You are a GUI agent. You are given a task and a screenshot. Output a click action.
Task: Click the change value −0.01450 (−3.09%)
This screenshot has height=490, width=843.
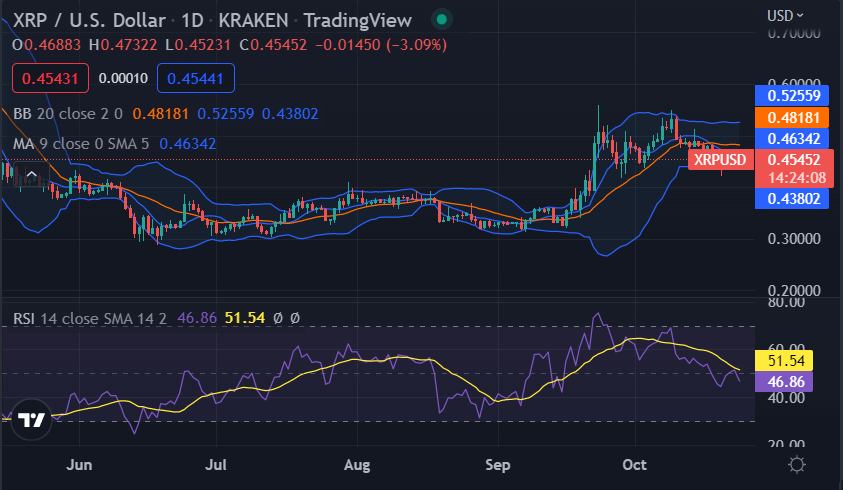pyautogui.click(x=381, y=45)
